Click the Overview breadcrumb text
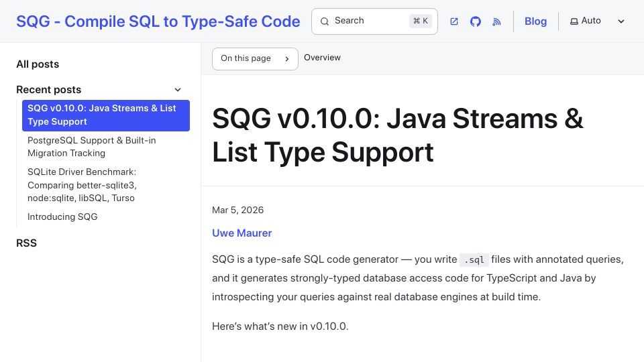Viewport: 644px width, 362px height. click(x=322, y=58)
